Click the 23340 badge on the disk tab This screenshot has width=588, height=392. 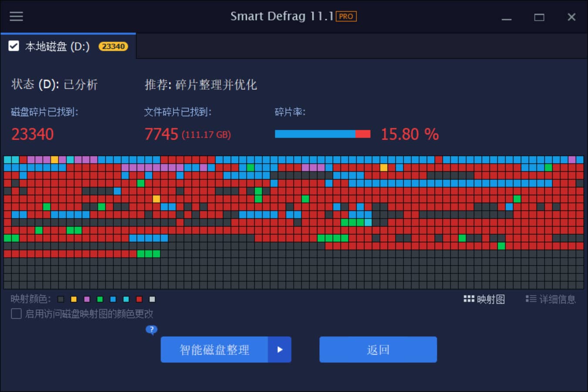(113, 46)
